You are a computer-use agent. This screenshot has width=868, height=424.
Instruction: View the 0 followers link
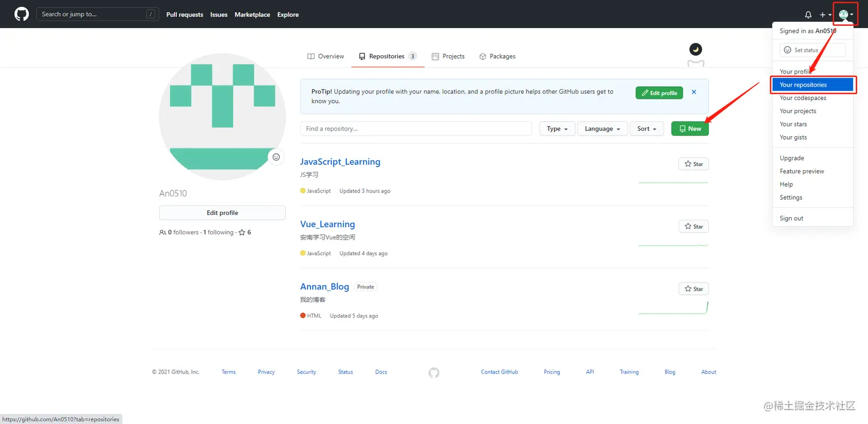click(179, 233)
